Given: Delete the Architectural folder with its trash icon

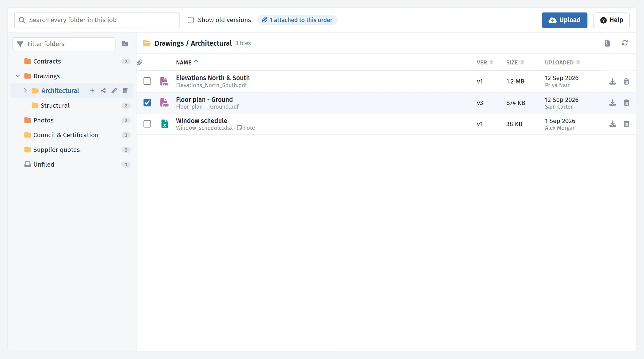Looking at the screenshot, I should coord(125,91).
